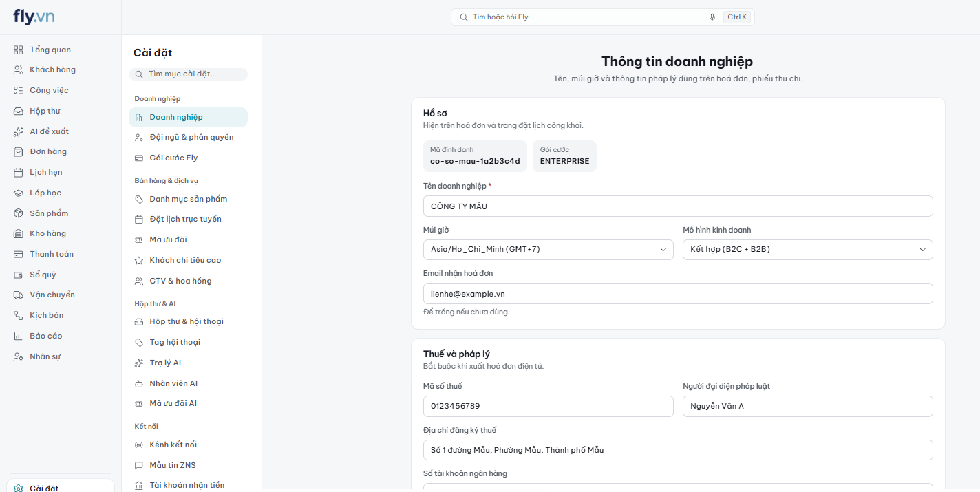This screenshot has width=980, height=492.
Task: Click the Khách hàng people icon
Action: coord(19,70)
